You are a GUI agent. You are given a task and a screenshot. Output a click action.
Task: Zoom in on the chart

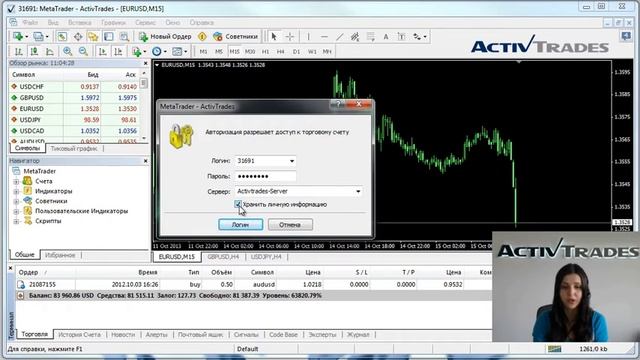[x=67, y=51]
